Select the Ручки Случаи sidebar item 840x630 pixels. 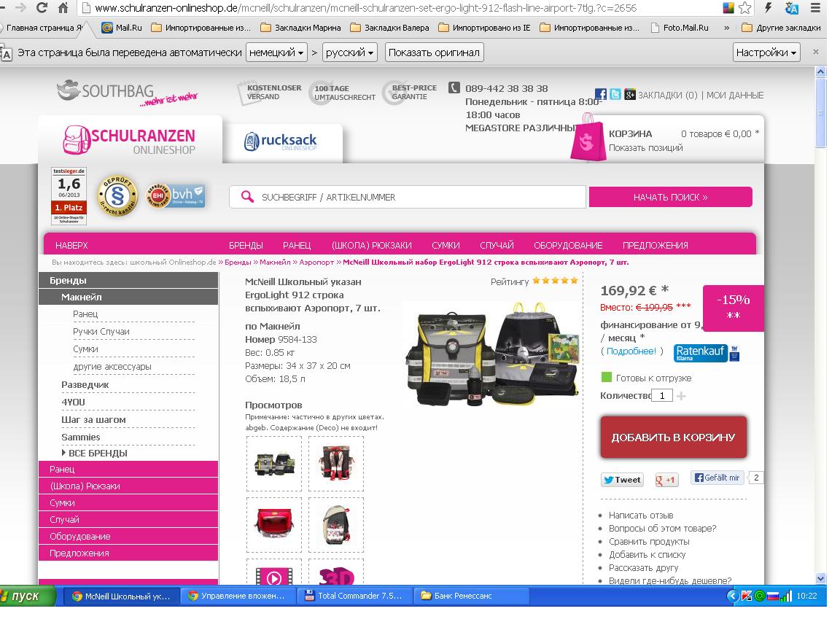(101, 332)
